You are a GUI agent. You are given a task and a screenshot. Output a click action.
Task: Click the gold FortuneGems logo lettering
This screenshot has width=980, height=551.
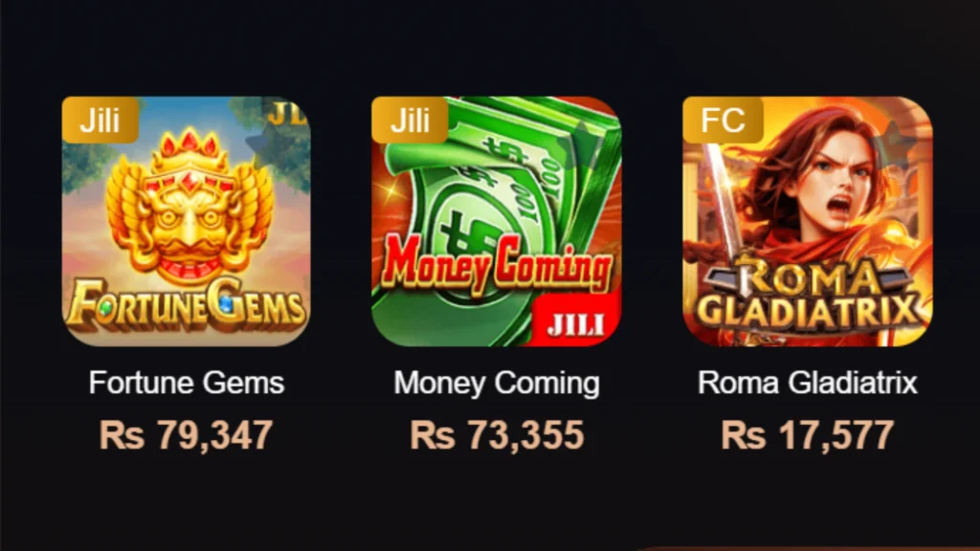(187, 305)
